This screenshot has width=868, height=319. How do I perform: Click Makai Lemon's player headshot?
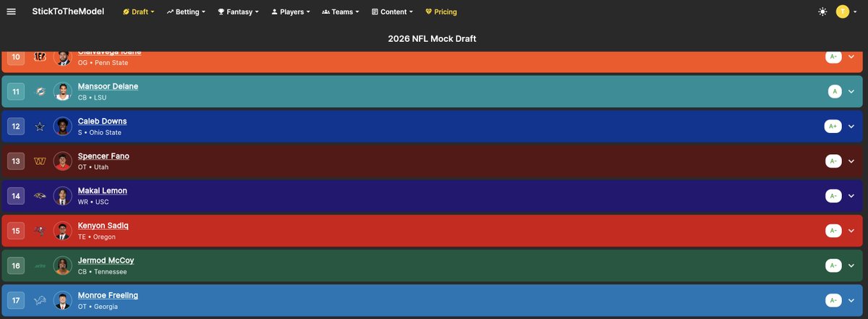click(x=62, y=196)
